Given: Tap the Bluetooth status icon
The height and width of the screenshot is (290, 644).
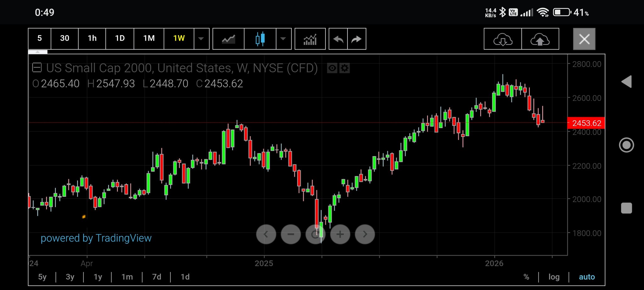Looking at the screenshot, I should 502,12.
